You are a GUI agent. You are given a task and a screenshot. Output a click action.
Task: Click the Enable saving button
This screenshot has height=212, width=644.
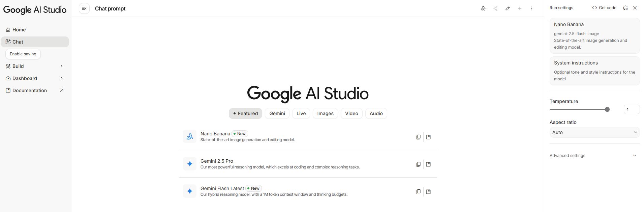tap(23, 54)
